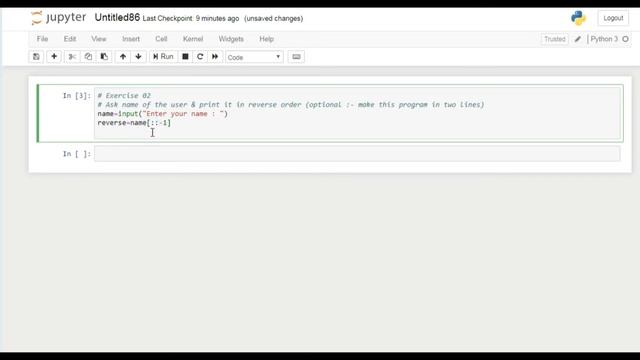This screenshot has width=640, height=360.
Task: Click the name=input code line
Action: click(162, 113)
